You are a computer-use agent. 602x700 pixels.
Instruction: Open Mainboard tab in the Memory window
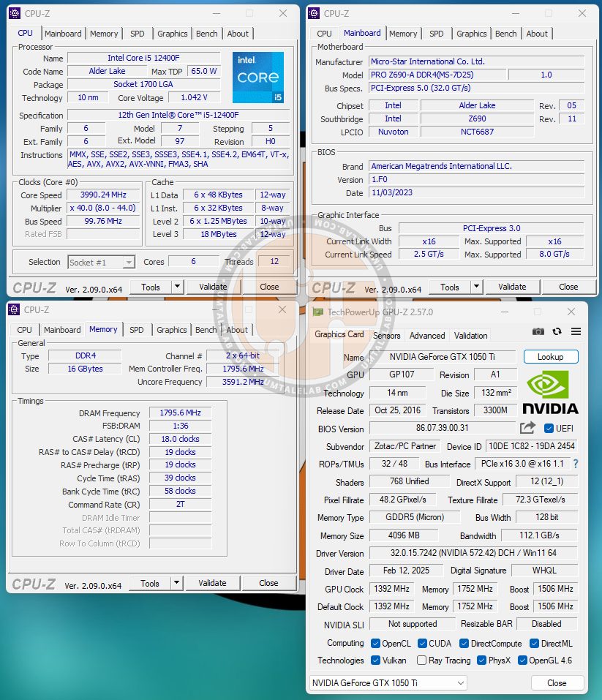62,329
